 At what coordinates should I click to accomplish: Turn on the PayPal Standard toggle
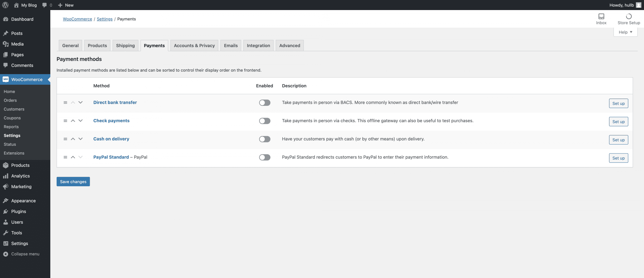265,157
